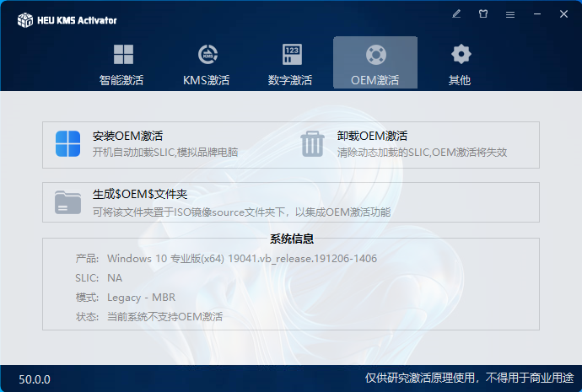The height and width of the screenshot is (392, 582).
Task: Click the HEU KMS Activator logo
Action: [x=25, y=19]
